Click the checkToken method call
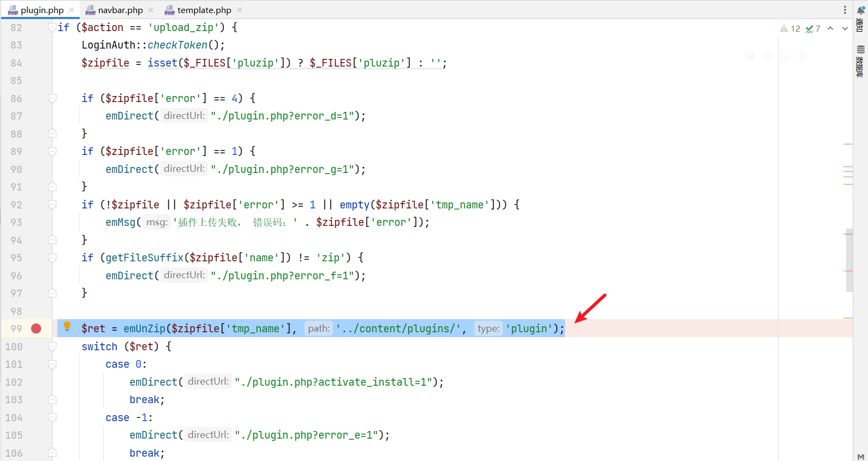Image resolution: width=868 pixels, height=461 pixels. (177, 45)
